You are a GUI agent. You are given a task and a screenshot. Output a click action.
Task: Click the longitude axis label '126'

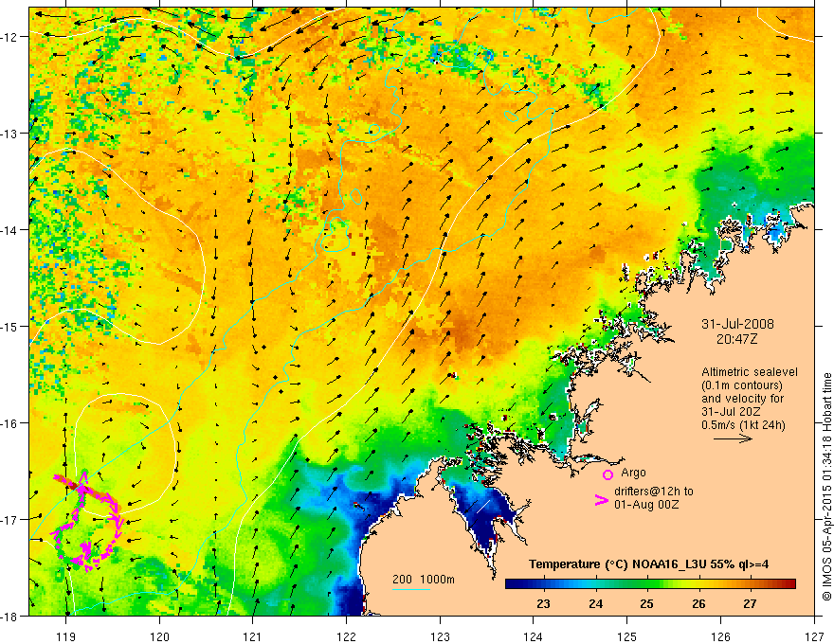720,636
